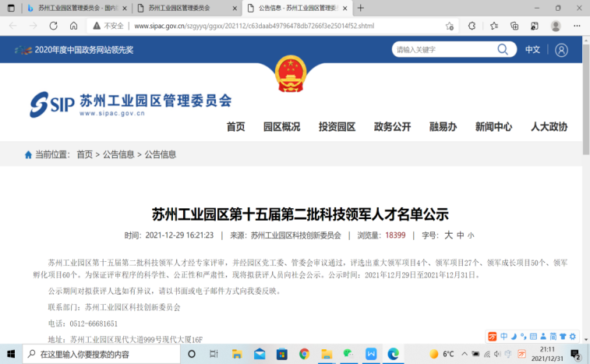Open browser settings and more menu
This screenshot has height=364, width=590.
577,26
